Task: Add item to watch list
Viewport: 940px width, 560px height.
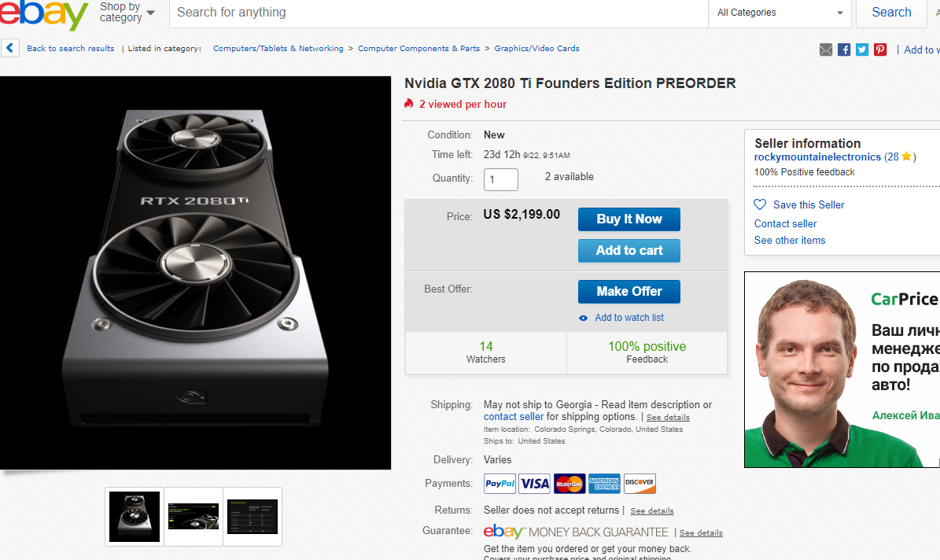Action: tap(629, 318)
